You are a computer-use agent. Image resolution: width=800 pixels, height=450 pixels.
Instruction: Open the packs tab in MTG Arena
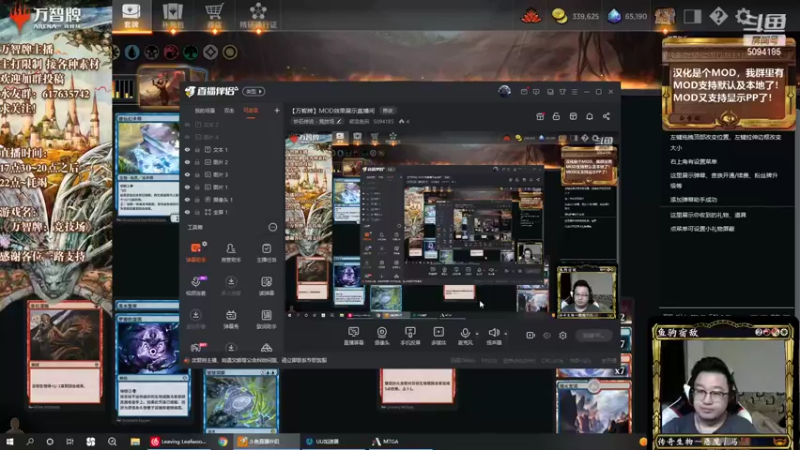[x=172, y=15]
